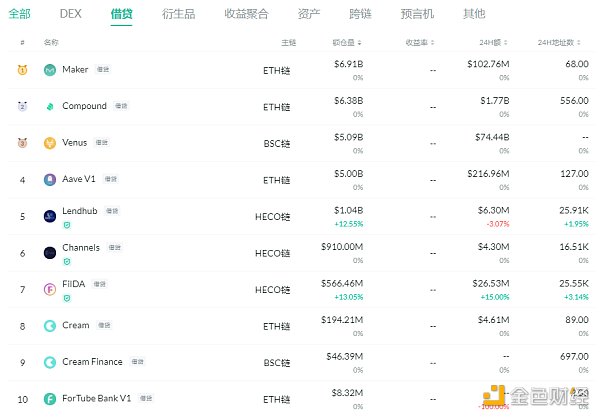Viewport: 600px width, 417px height.
Task: Click Maker's $6.91B locked value
Action: click(348, 64)
